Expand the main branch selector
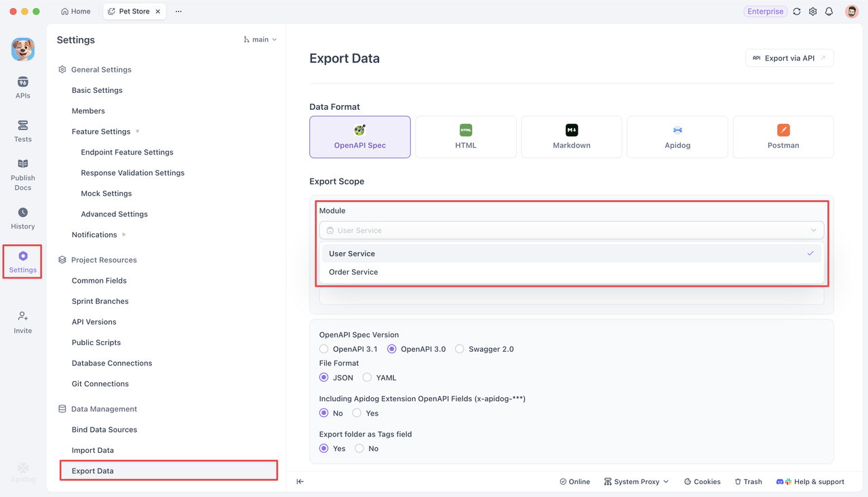Image resolution: width=868 pixels, height=497 pixels. pos(260,39)
